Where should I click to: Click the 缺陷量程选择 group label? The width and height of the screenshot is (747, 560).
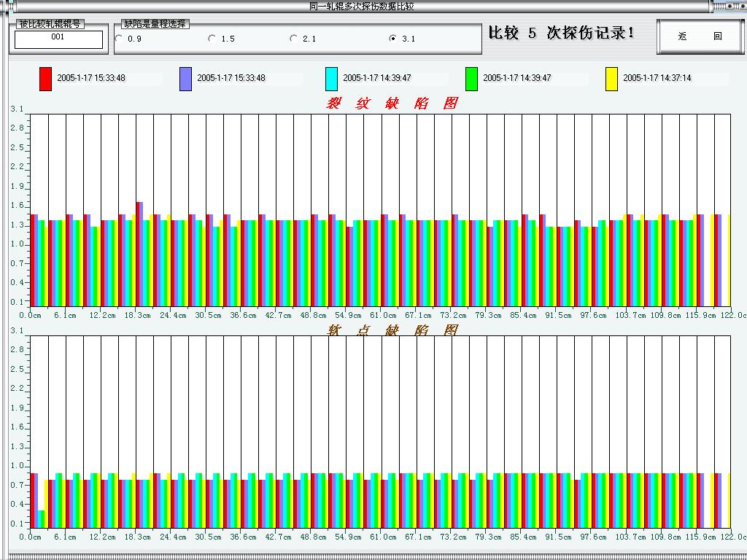click(155, 23)
